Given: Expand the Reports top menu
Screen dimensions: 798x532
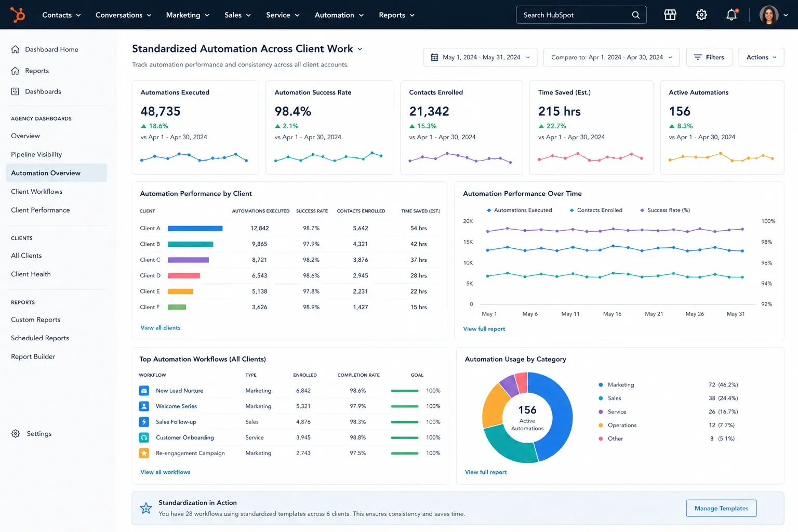Looking at the screenshot, I should tap(396, 15).
